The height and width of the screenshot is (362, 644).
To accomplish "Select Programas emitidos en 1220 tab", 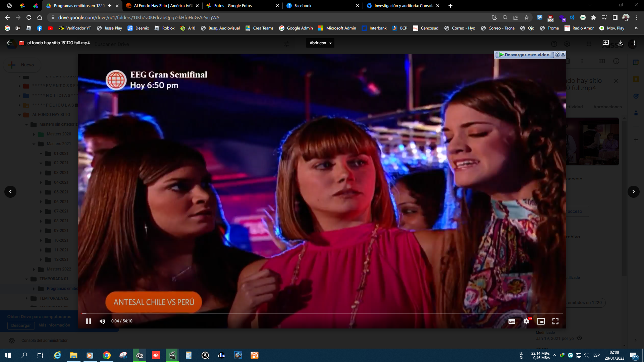I will click(x=83, y=6).
